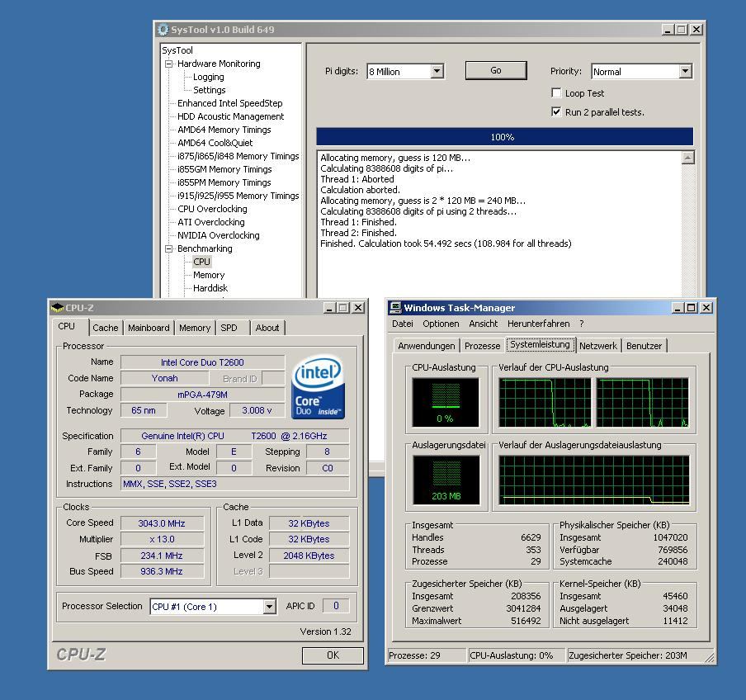Select i855PM Memory Timings tree item

pos(224,182)
